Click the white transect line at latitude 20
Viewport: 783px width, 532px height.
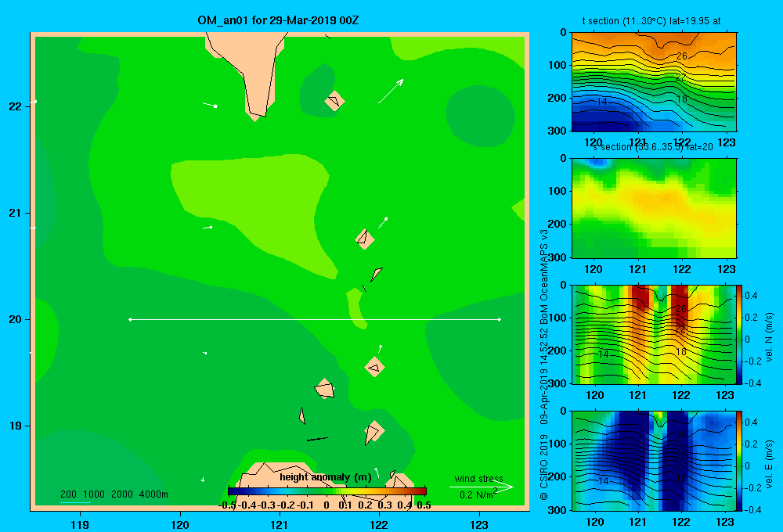pos(315,319)
